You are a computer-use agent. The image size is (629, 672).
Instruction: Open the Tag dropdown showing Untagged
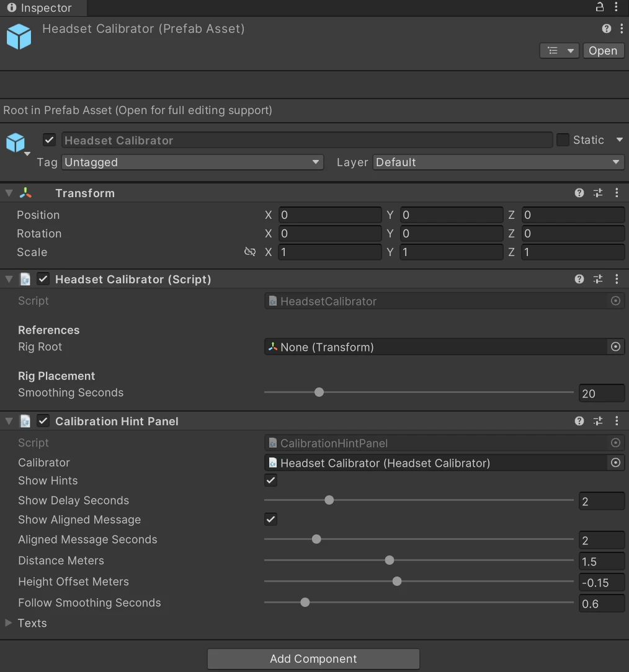tap(192, 162)
